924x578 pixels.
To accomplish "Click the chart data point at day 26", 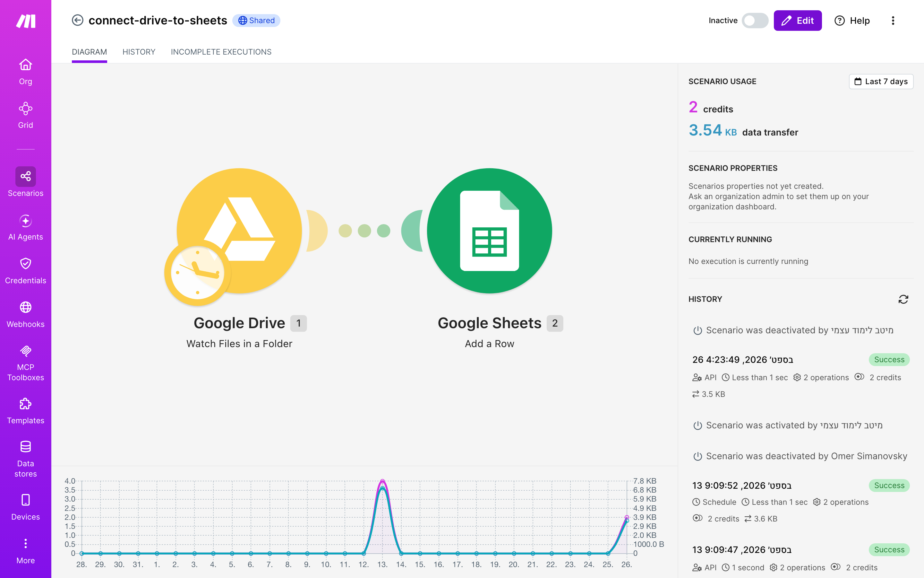I will click(627, 518).
